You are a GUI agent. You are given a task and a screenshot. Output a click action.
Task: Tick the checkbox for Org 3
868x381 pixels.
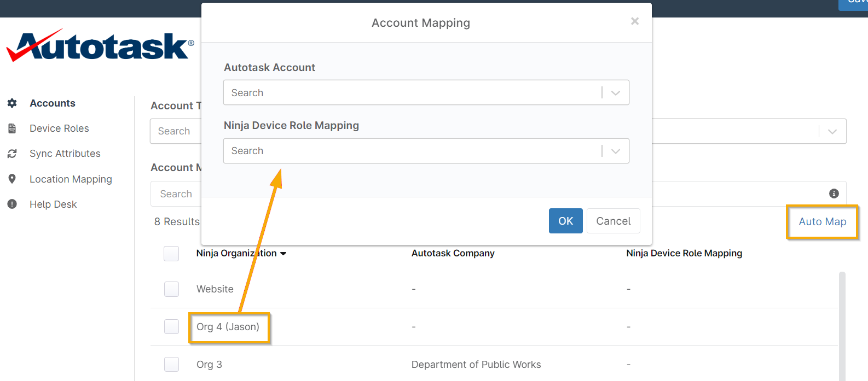[171, 365]
